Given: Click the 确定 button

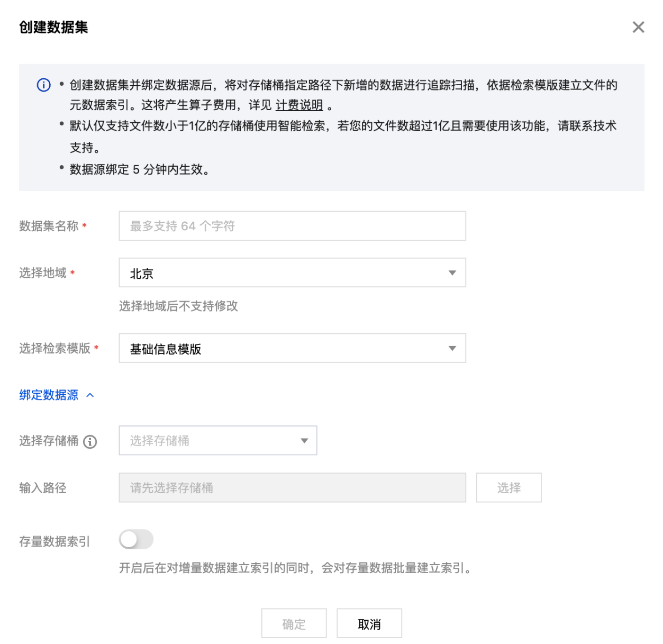Looking at the screenshot, I should 294,624.
